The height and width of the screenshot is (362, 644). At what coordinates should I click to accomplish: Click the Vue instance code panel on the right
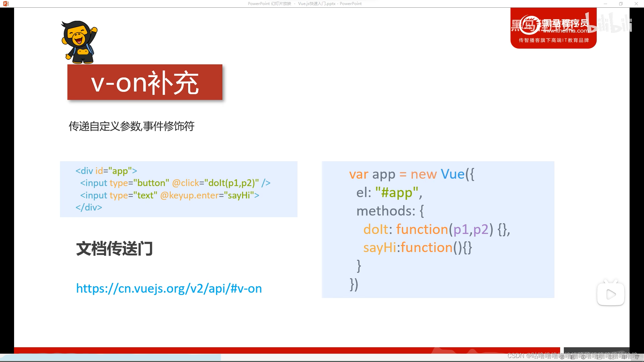tap(437, 229)
